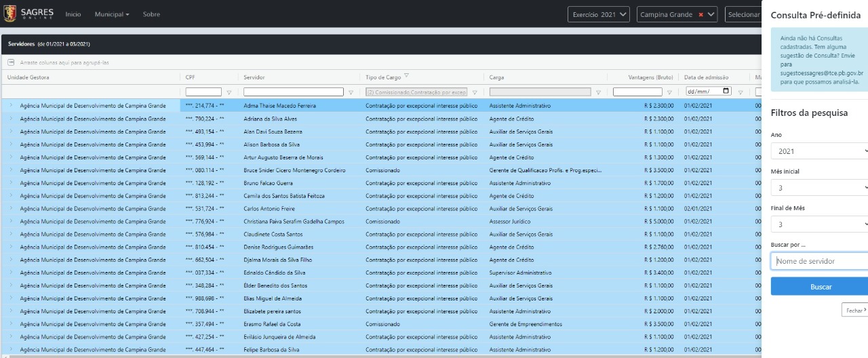The height and width of the screenshot is (358, 868).
Task: Open the Data de admissão filter icon
Action: click(x=741, y=92)
